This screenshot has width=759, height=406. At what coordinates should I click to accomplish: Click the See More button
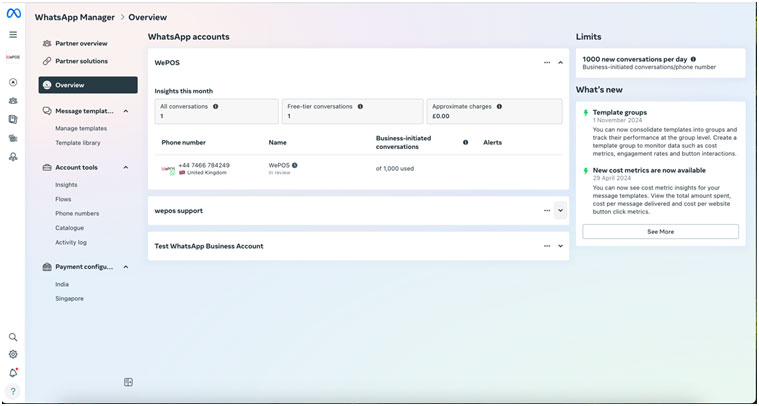[x=660, y=231]
